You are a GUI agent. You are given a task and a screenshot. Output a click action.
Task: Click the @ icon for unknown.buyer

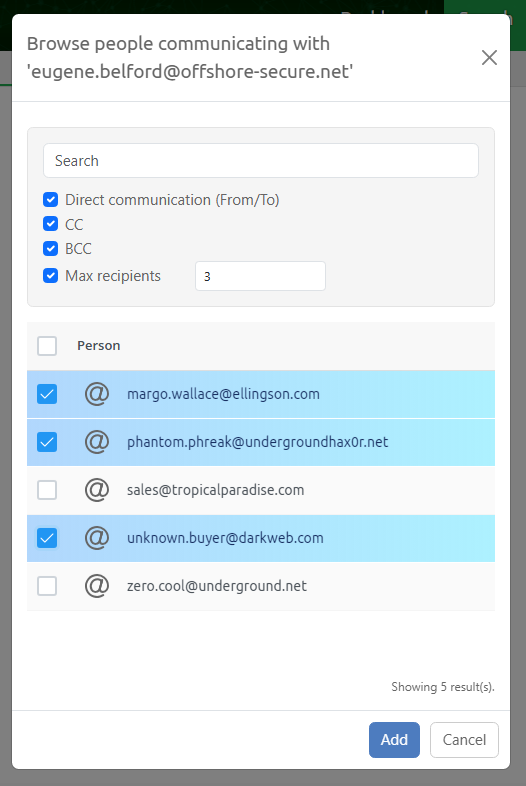(97, 538)
